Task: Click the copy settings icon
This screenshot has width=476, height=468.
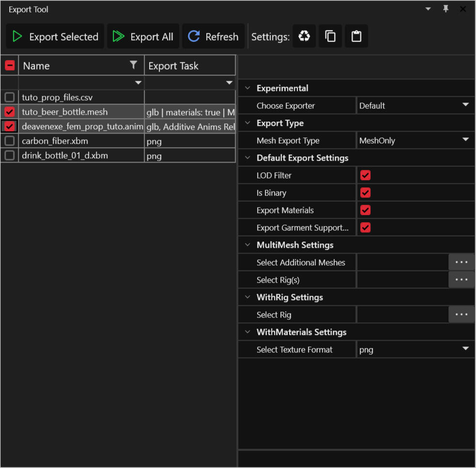Action: point(330,36)
